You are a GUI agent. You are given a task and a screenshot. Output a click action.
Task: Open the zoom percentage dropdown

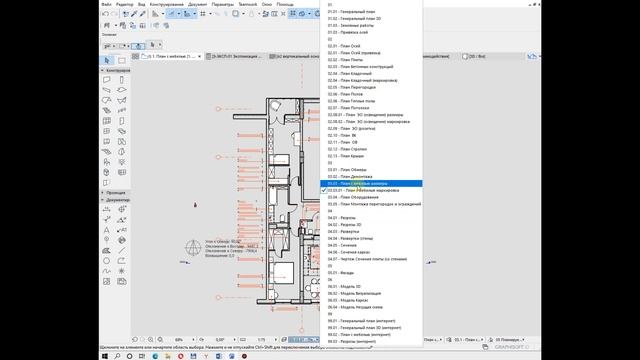coord(193,340)
